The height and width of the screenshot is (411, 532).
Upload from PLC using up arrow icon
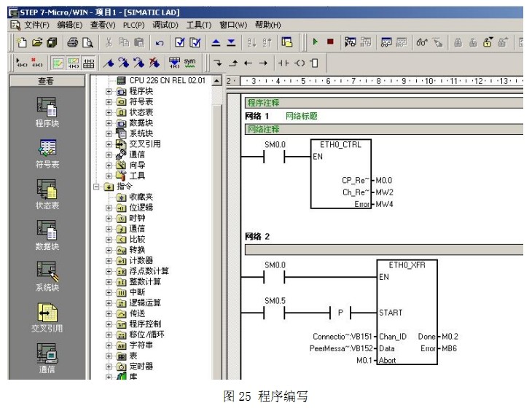point(216,42)
